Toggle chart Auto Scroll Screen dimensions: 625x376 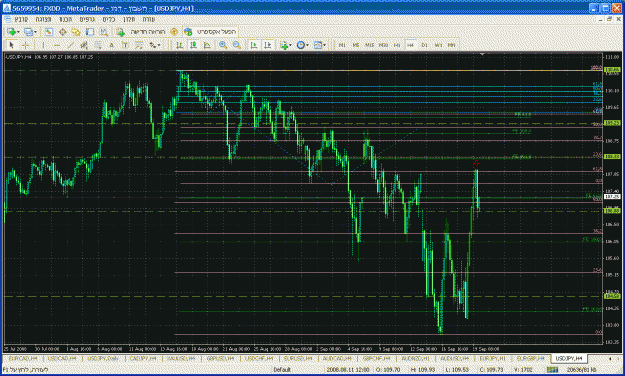pyautogui.click(x=254, y=45)
